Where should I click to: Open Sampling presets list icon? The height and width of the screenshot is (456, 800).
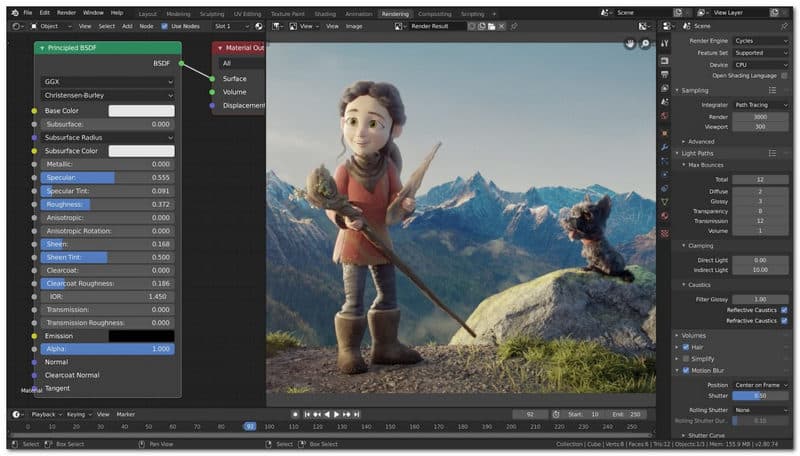[773, 90]
